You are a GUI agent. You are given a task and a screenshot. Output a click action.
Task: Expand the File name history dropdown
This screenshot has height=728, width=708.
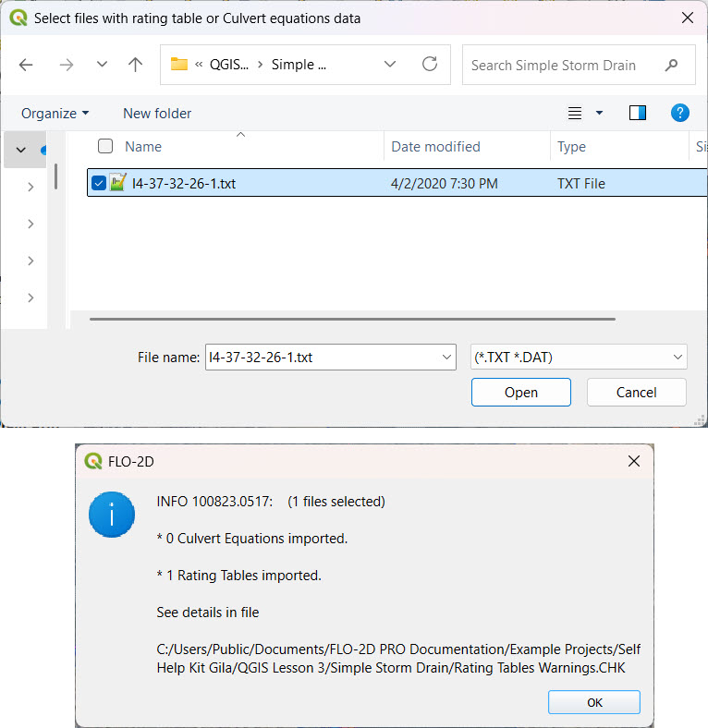[x=447, y=357]
